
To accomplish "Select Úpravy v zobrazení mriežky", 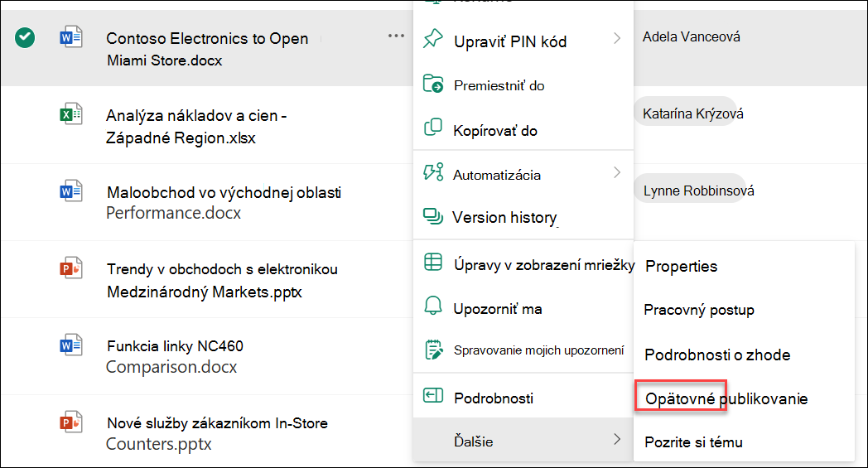I will click(x=523, y=263).
